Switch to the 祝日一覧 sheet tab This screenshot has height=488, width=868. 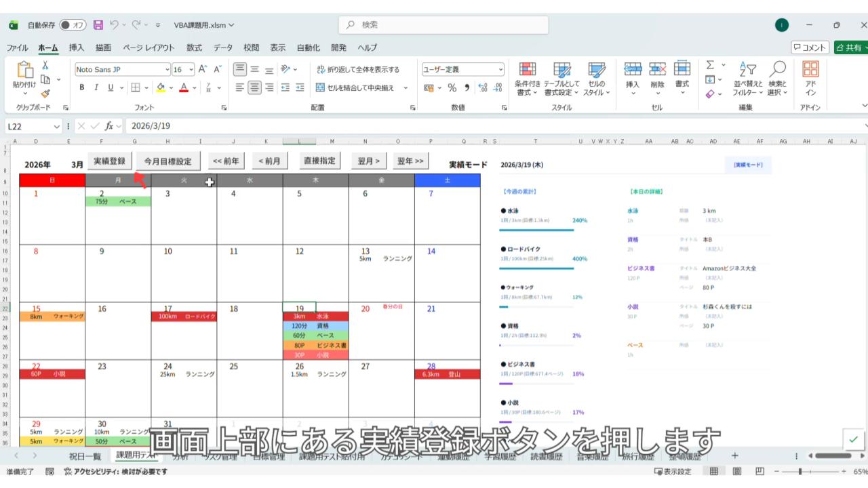(85, 456)
